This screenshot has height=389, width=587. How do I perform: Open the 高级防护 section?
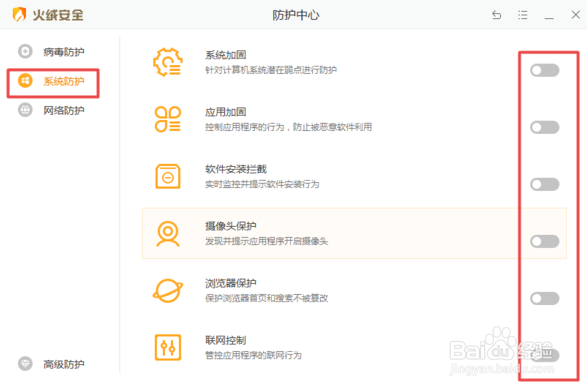tap(51, 364)
